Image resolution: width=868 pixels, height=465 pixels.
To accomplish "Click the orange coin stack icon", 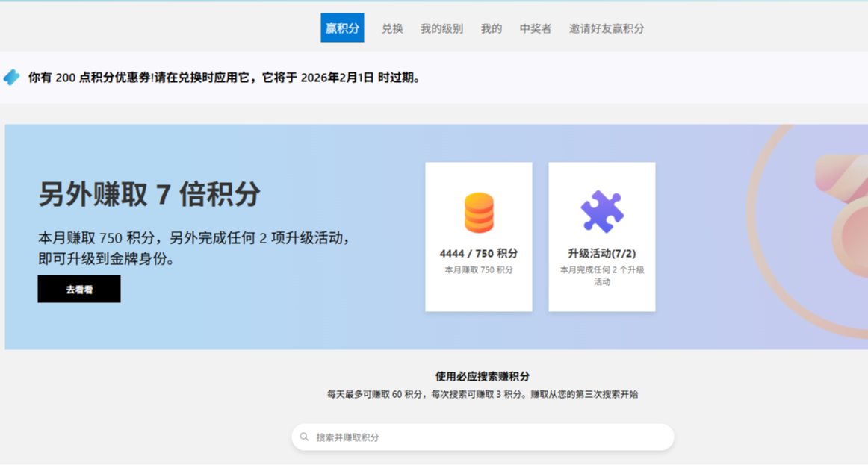I will (478, 210).
